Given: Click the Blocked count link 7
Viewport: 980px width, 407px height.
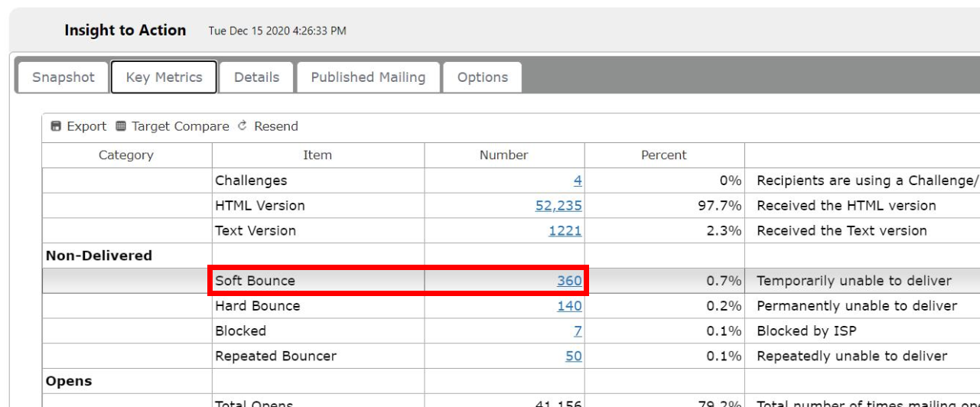Looking at the screenshot, I should 578,331.
